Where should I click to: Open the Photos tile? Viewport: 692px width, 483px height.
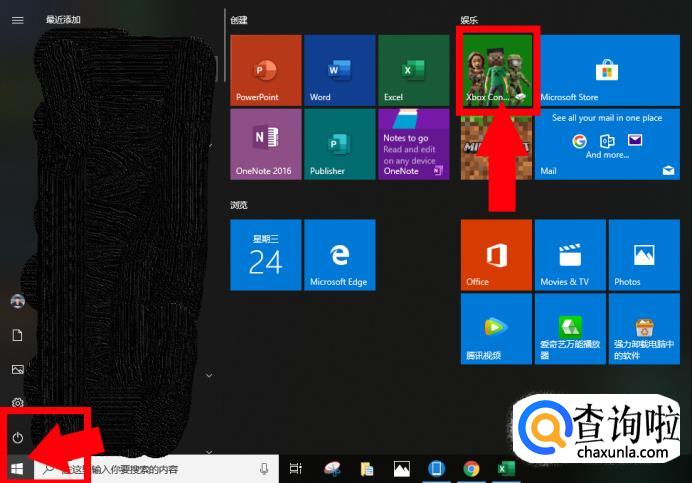(644, 255)
